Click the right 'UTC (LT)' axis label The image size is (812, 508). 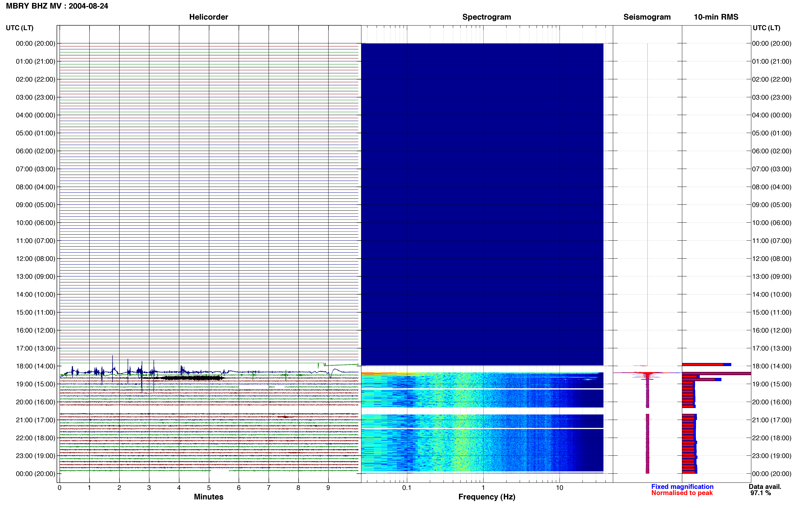(766, 28)
